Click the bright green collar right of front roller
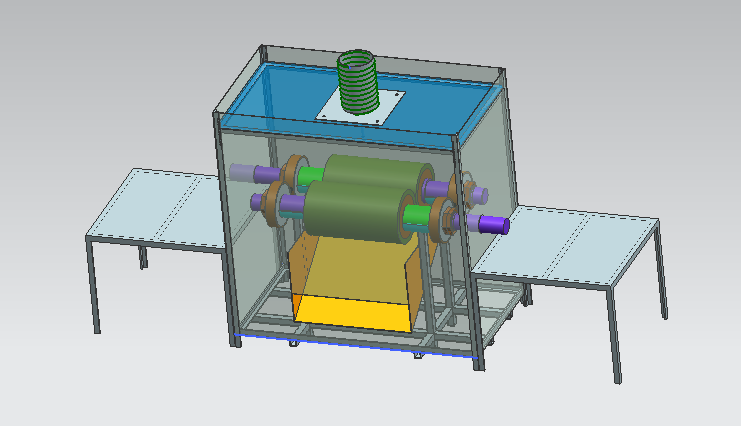 coord(416,217)
